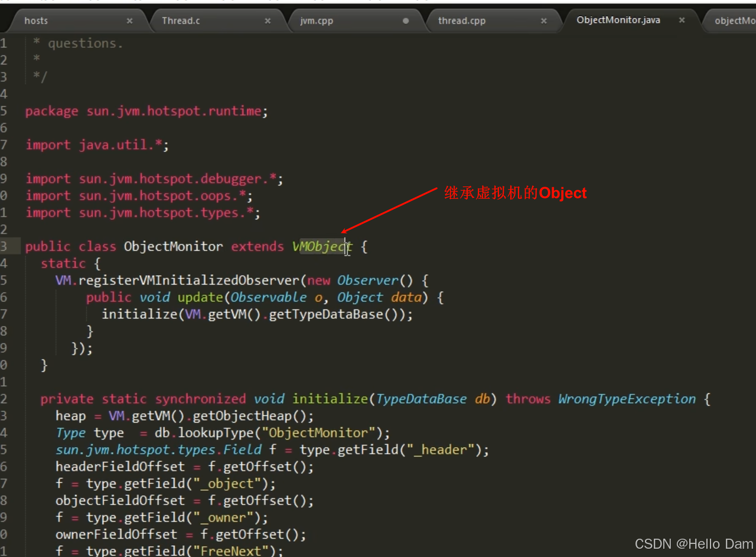This screenshot has height=557, width=756.
Task: Switch to the thread.cpp tab
Action: tap(462, 21)
